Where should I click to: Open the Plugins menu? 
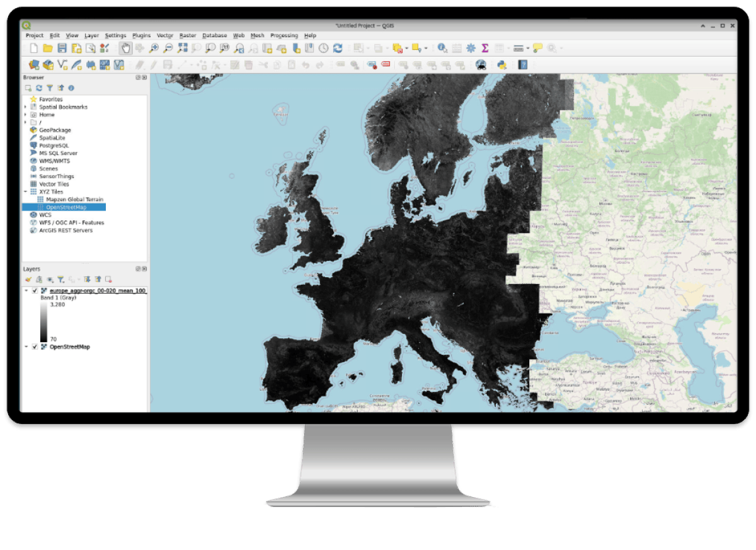pos(142,35)
